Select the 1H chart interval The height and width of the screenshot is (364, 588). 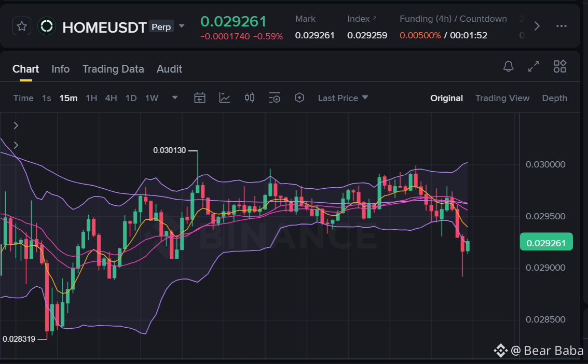click(x=91, y=98)
